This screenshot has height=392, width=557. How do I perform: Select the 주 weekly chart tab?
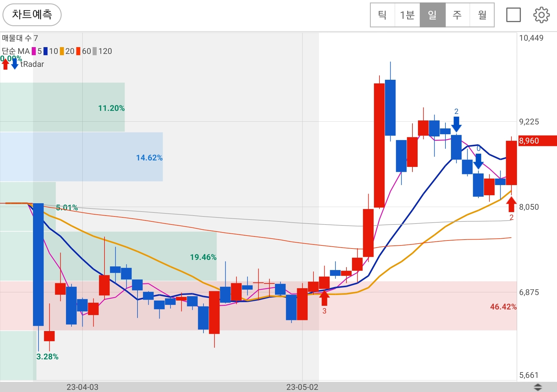pos(457,15)
